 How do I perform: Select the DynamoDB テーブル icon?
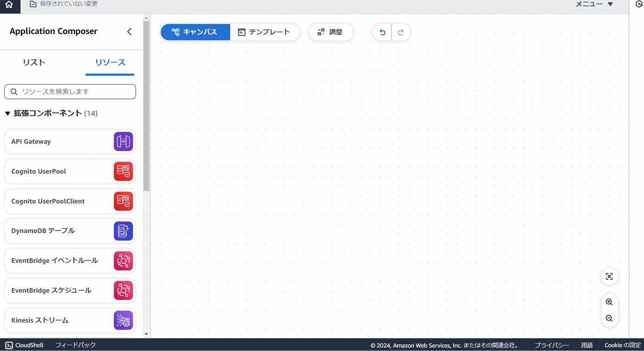(x=123, y=231)
